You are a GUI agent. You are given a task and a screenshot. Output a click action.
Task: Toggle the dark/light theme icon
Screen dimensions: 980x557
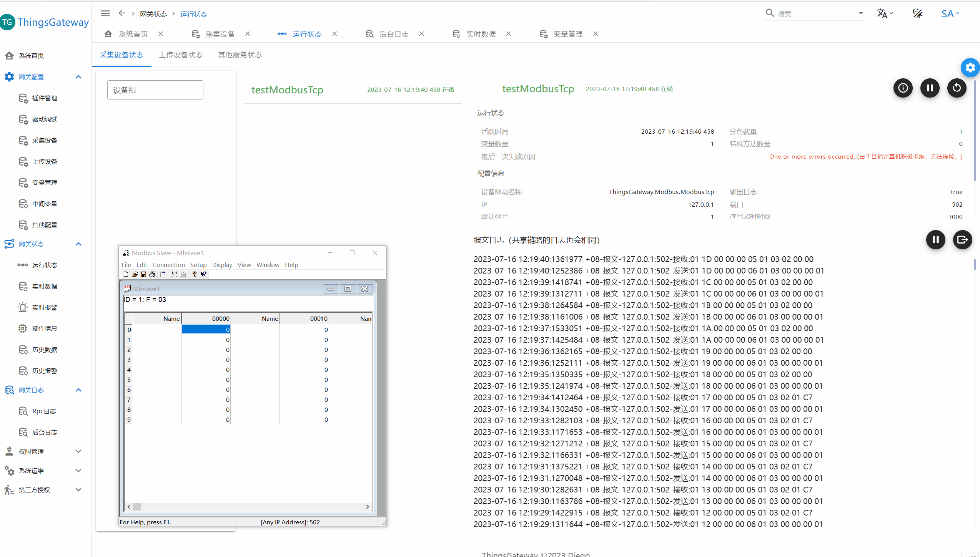(x=917, y=14)
